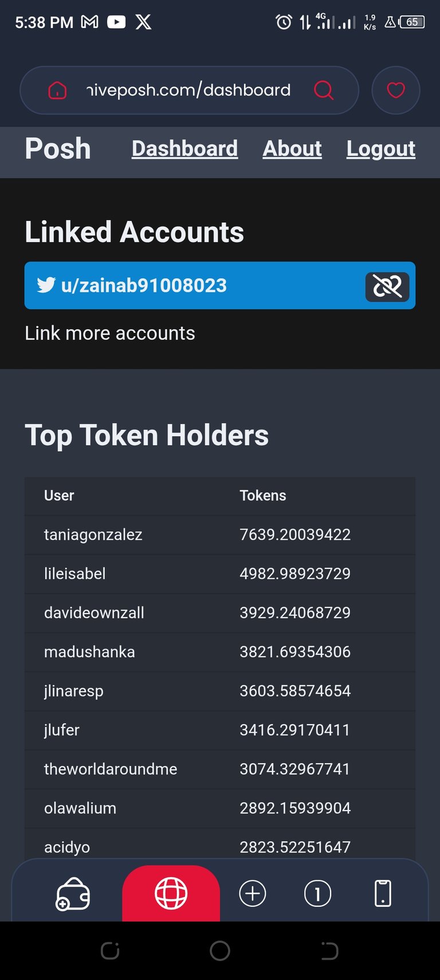Tap the Twitter bird icon

[x=46, y=285]
